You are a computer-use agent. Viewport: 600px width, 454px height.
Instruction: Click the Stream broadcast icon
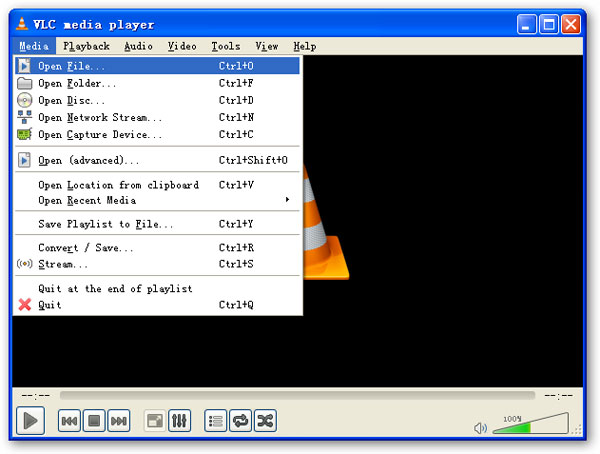tap(24, 264)
